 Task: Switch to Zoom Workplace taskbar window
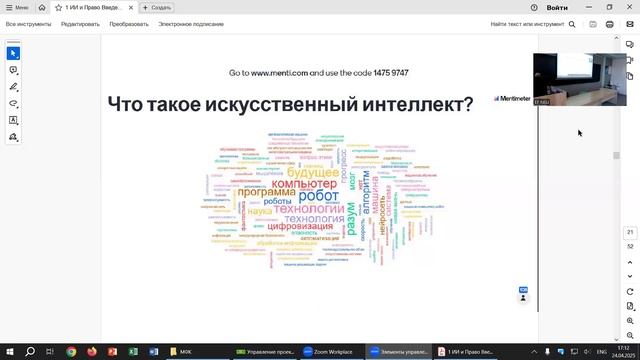point(331,351)
